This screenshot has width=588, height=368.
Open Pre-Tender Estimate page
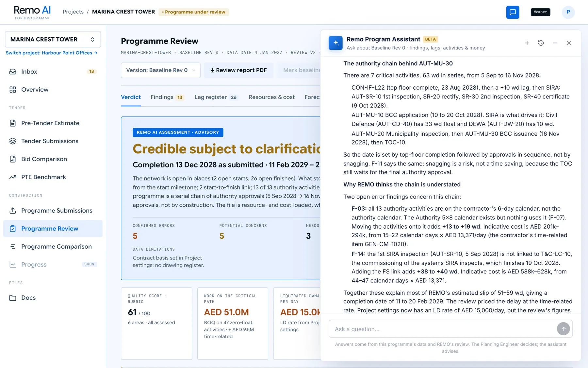(53, 123)
